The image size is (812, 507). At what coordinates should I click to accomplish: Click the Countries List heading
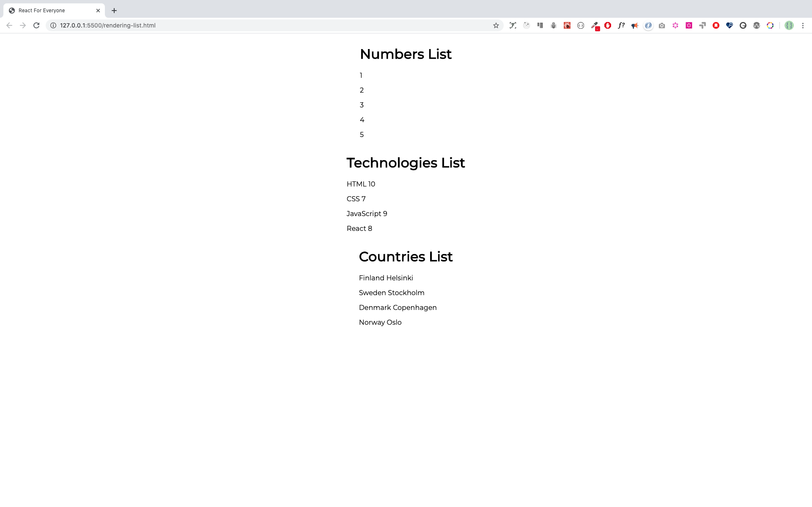[406, 257]
